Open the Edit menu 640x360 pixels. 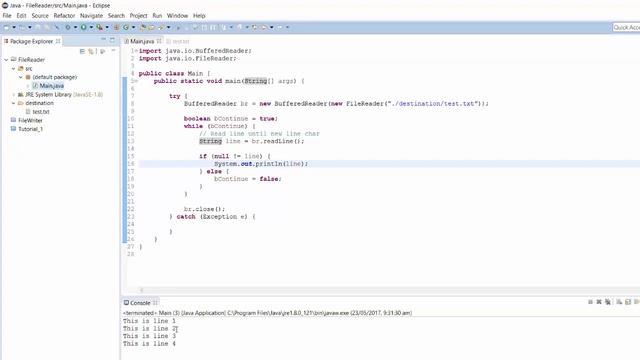(21, 16)
